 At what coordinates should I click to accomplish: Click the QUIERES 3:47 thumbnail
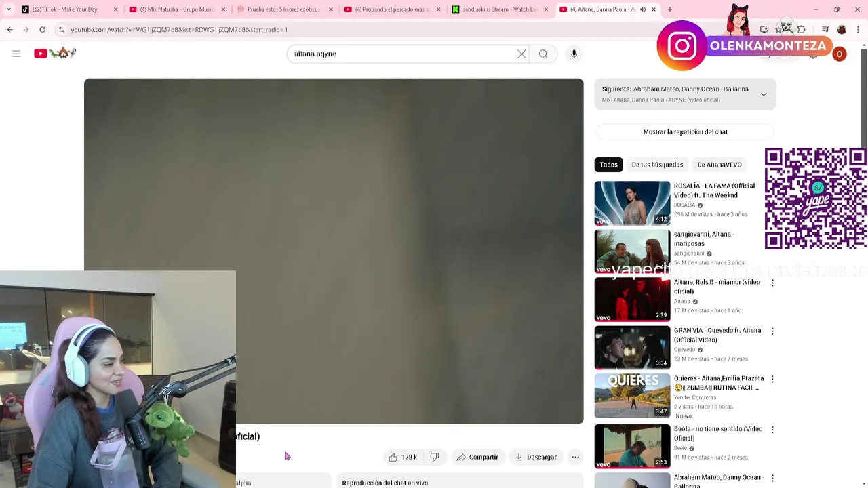tap(632, 395)
